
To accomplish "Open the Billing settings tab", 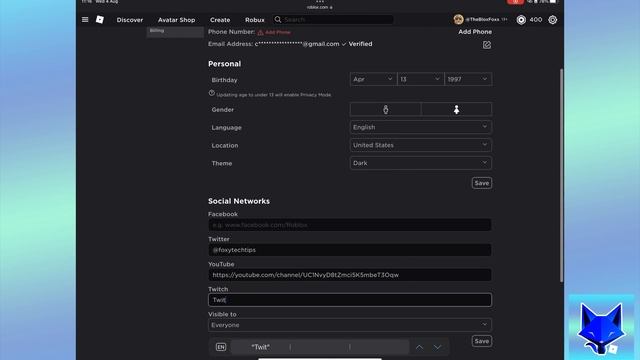I will [x=175, y=31].
